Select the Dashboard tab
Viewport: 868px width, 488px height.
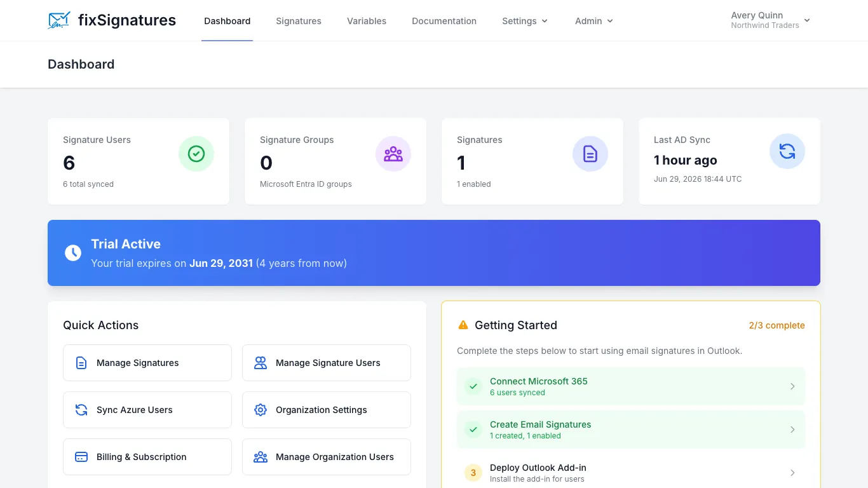click(x=227, y=21)
